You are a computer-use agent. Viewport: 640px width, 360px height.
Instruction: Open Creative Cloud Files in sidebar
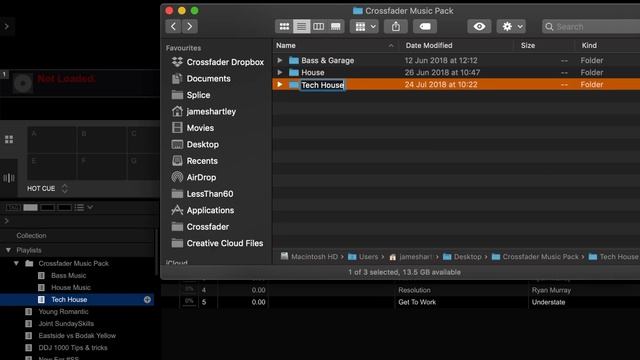(218, 243)
